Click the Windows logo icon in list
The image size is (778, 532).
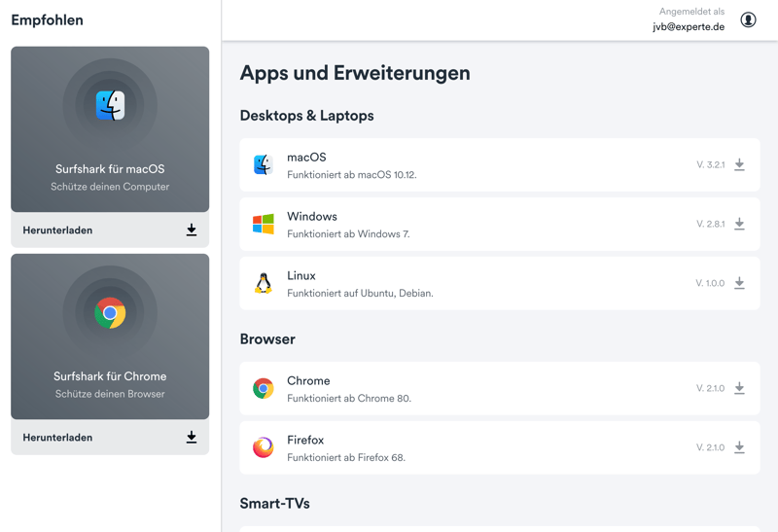[263, 225]
